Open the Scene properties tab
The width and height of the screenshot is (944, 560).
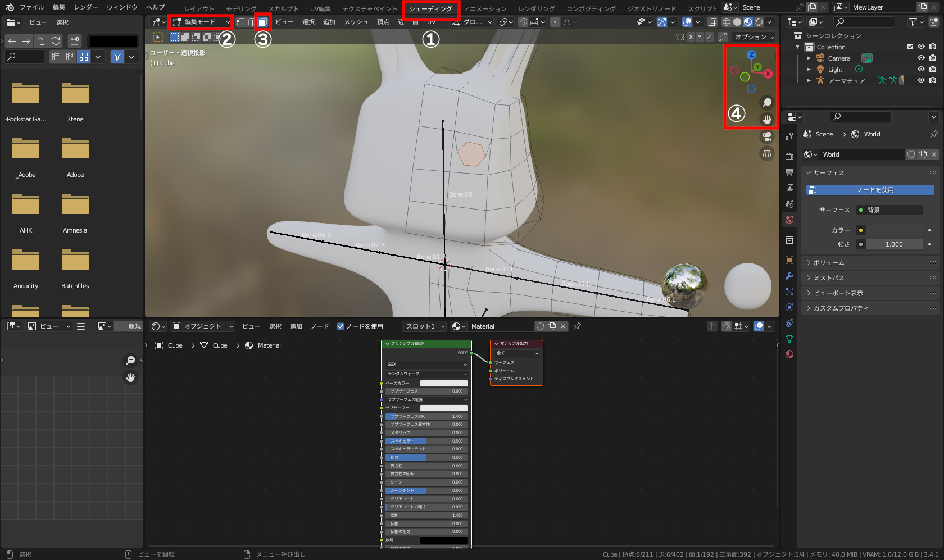pyautogui.click(x=789, y=203)
